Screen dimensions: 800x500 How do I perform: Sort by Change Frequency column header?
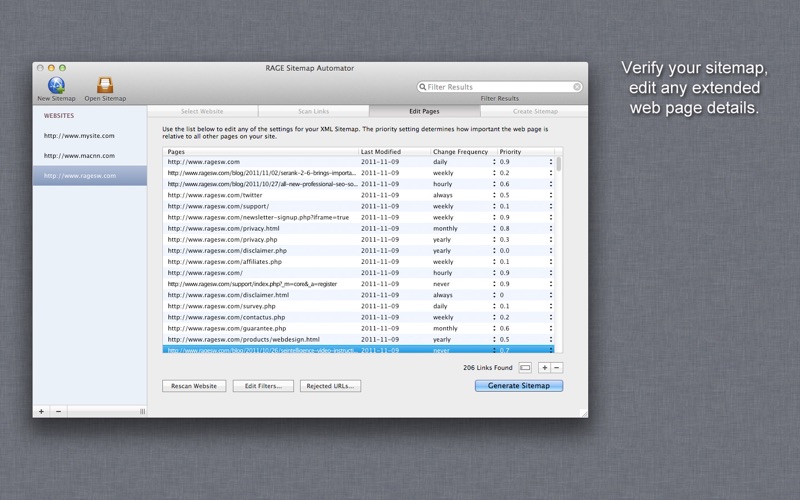(x=464, y=152)
